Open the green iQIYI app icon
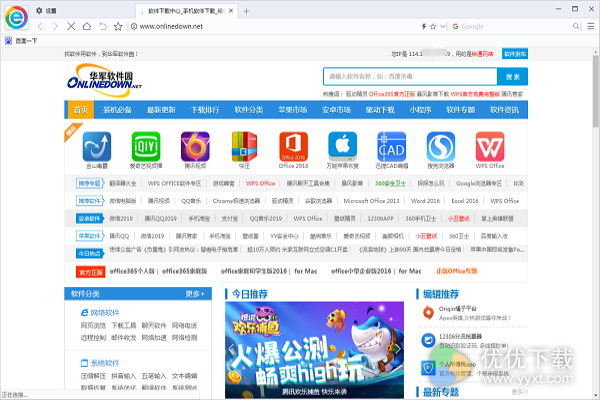The height and width of the screenshot is (400, 600). [x=146, y=147]
